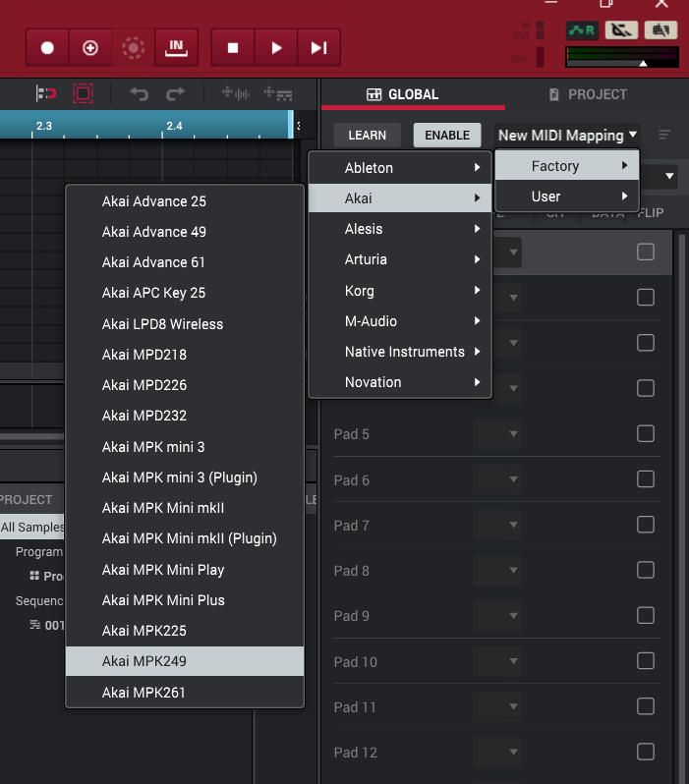689x784 pixels.
Task: Expand the Ableton manufacturer submenu
Action: click(400, 167)
